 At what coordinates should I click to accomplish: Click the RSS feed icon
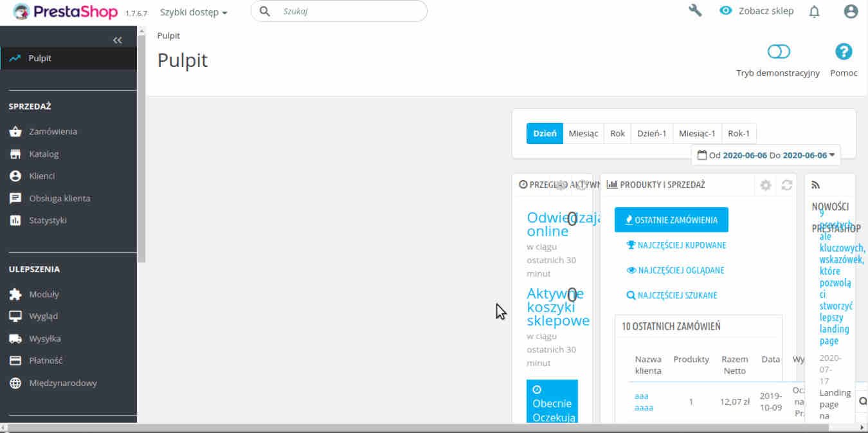pos(815,185)
